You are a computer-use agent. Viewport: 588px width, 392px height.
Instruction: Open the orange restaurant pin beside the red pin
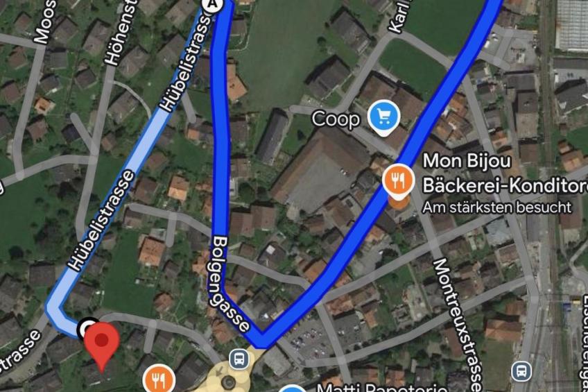(x=159, y=379)
